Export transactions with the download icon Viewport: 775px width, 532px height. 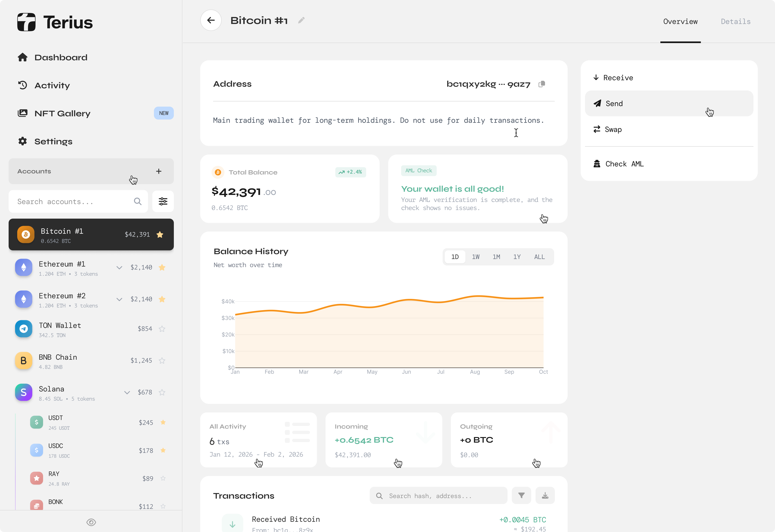(x=545, y=496)
